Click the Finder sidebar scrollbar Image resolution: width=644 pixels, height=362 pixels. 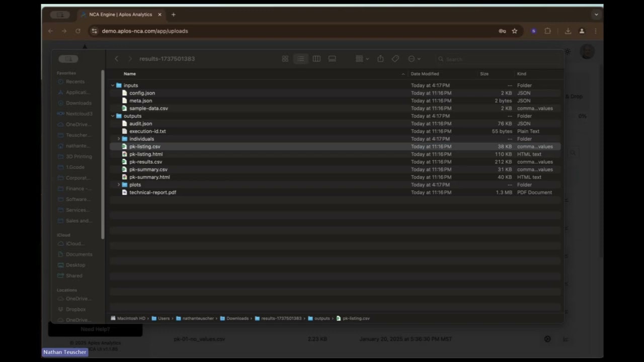[103, 154]
